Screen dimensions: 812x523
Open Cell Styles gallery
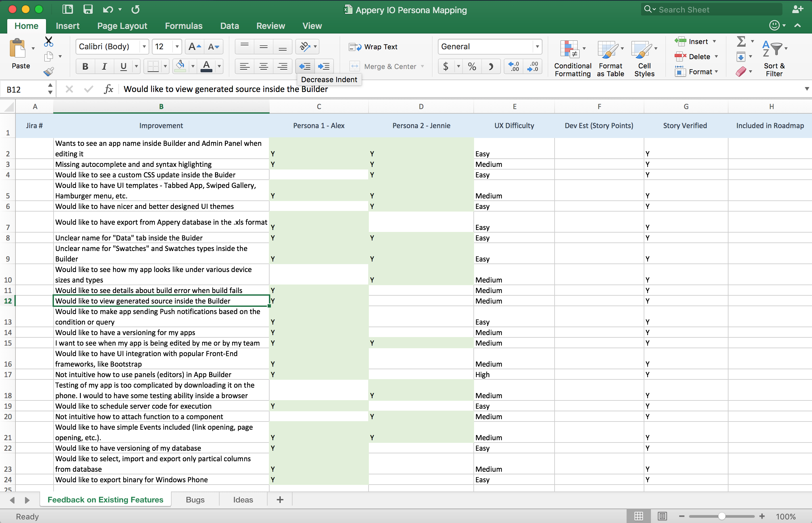(644, 58)
